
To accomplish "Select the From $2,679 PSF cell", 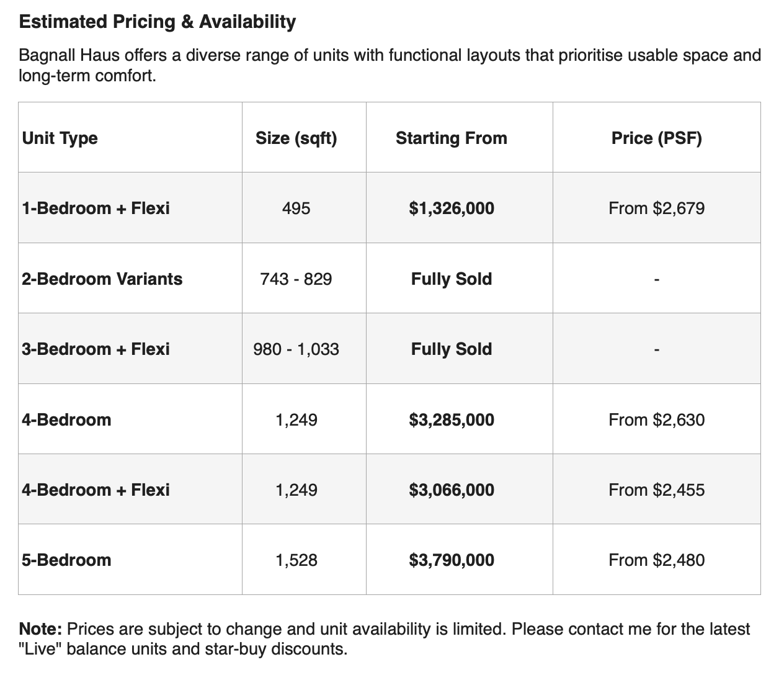I will (x=657, y=208).
